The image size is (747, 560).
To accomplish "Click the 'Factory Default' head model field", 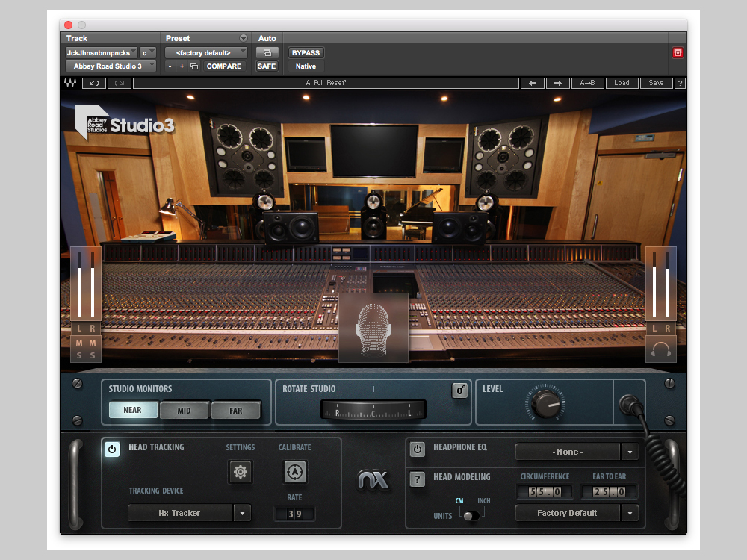I will 568,514.
